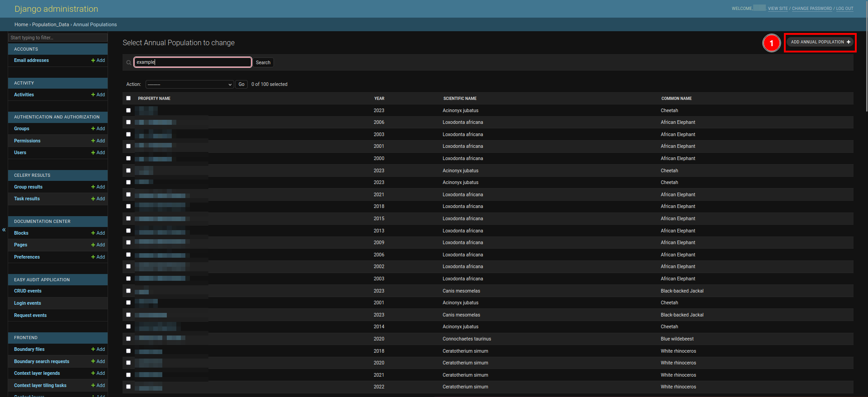Check the African Elephant 2021 row checkbox
This screenshot has height=397, width=868.
coord(128,194)
